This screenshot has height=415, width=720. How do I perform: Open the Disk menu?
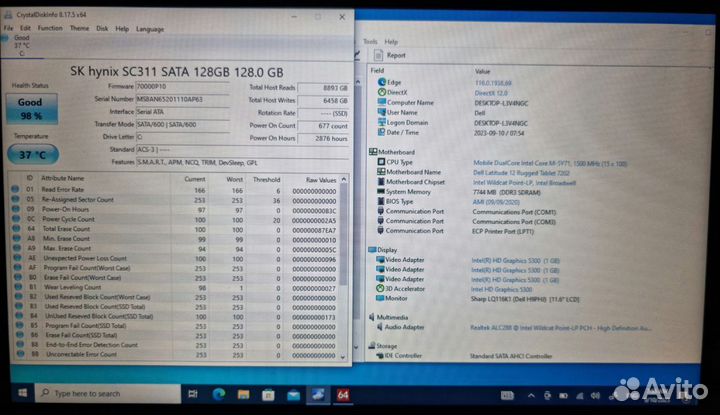point(102,28)
